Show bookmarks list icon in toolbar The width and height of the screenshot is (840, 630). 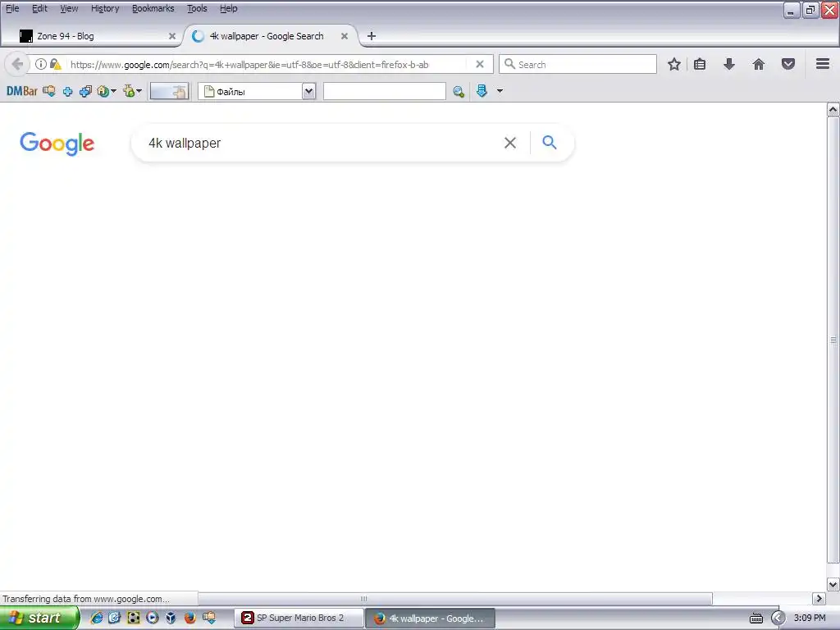700,64
